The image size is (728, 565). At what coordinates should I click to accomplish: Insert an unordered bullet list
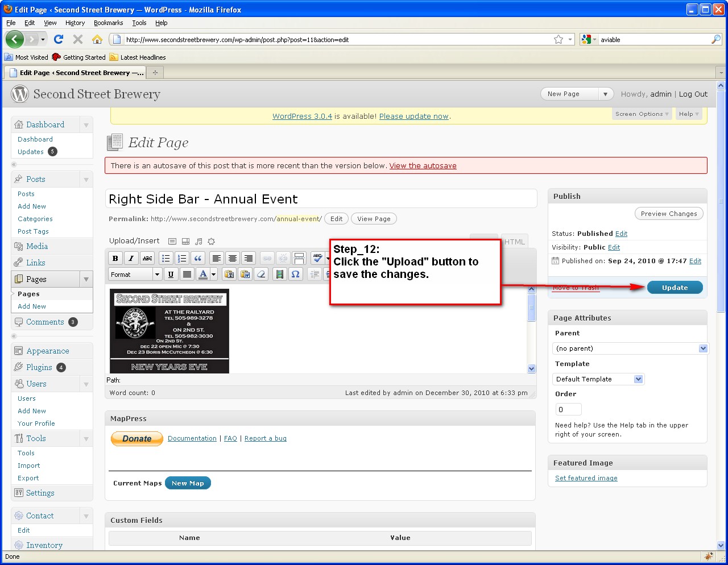pyautogui.click(x=166, y=258)
